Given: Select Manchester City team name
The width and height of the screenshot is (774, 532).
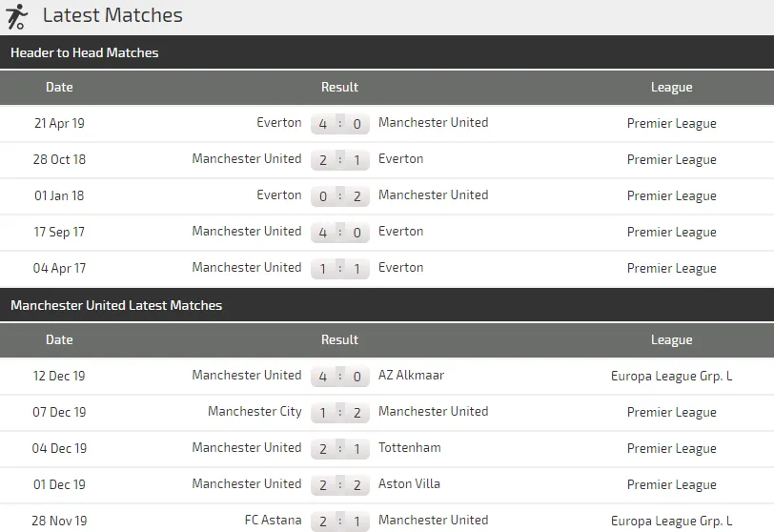Looking at the screenshot, I should (x=255, y=412).
